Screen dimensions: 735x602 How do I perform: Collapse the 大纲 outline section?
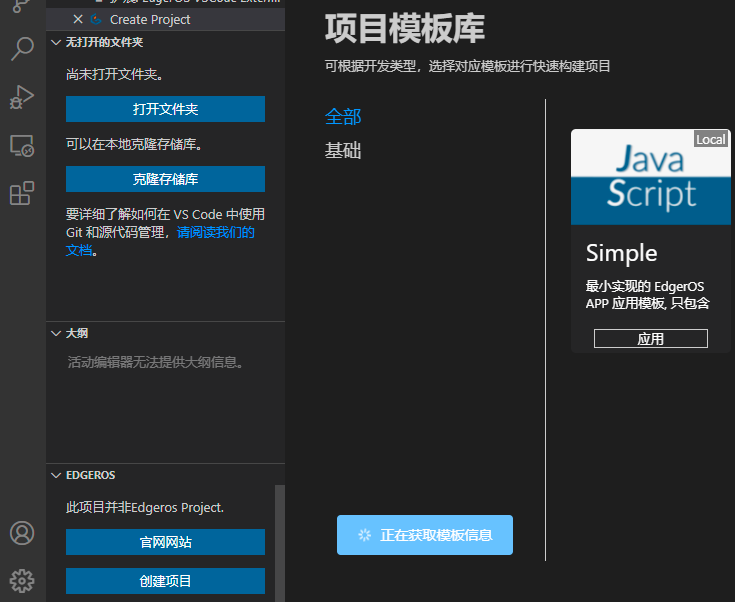[x=165, y=333]
